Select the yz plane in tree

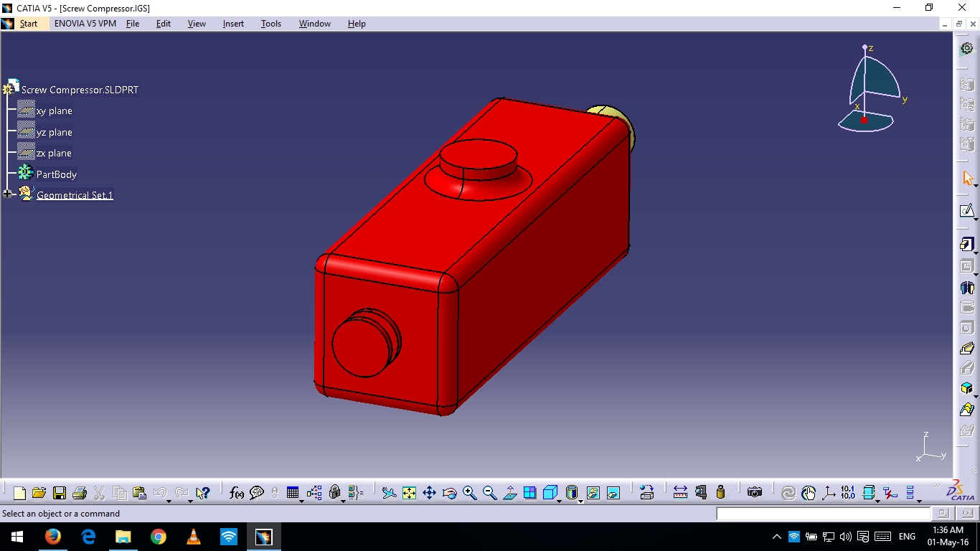[55, 132]
